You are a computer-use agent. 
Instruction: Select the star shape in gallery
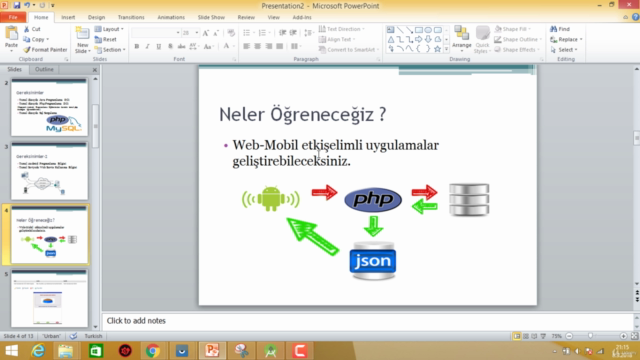pyautogui.click(x=438, y=49)
